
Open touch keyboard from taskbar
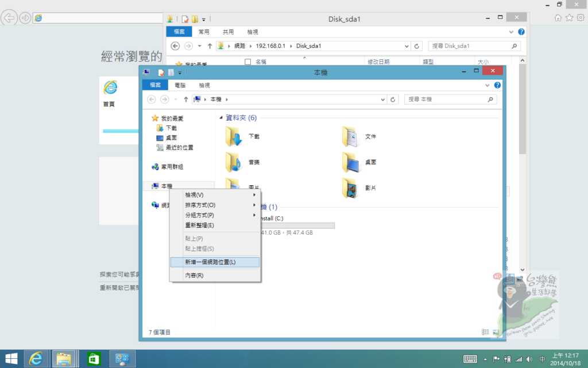[x=470, y=359]
